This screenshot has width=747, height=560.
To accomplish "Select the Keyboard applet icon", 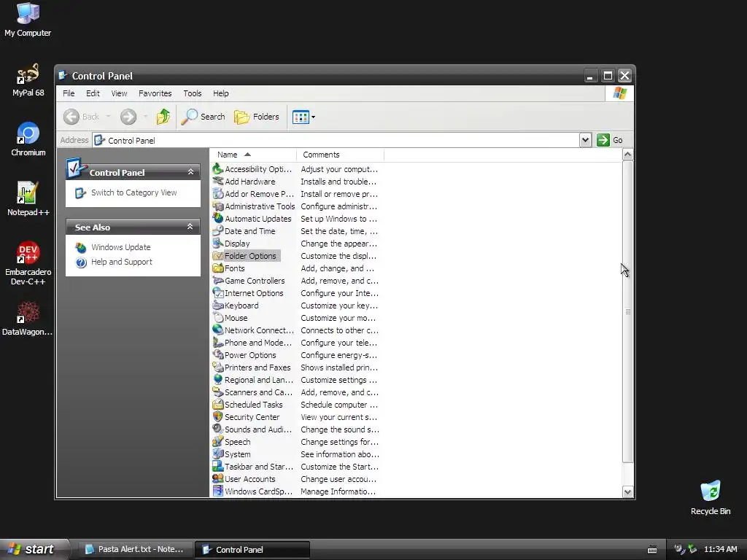I will 217,306.
